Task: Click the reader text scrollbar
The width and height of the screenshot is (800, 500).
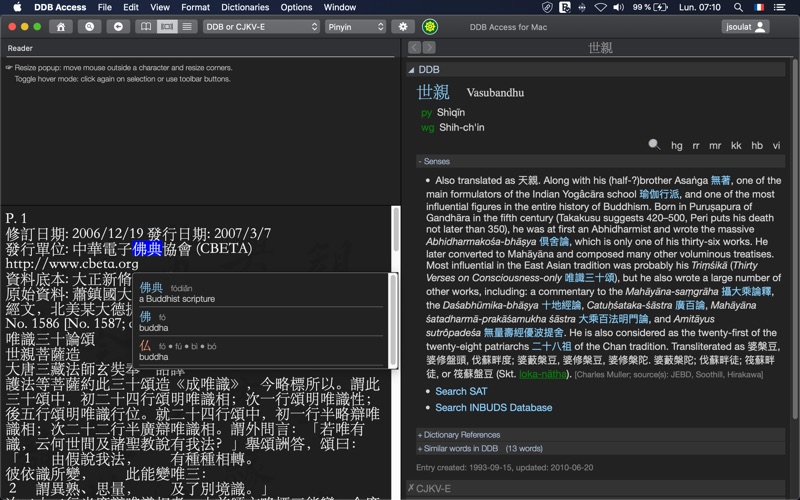Action: tap(395, 230)
